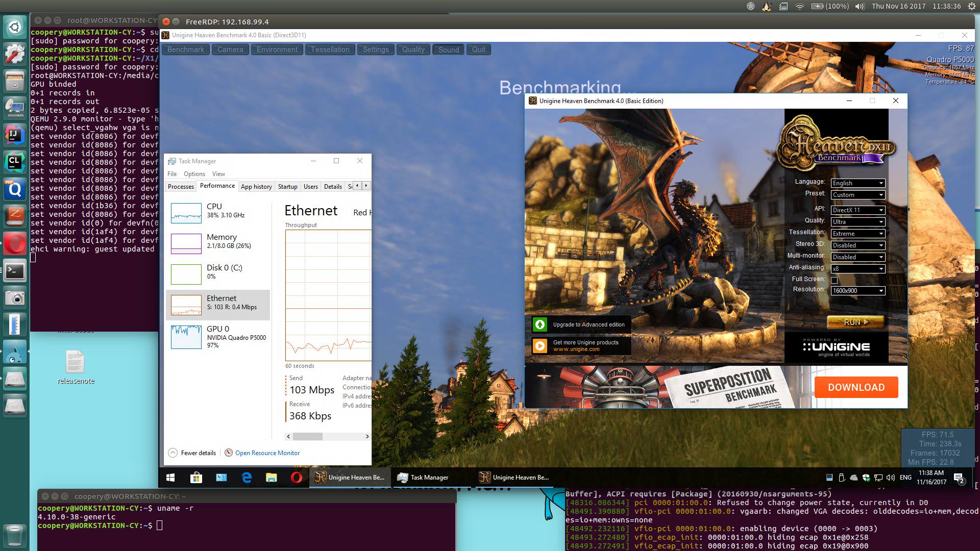The width and height of the screenshot is (980, 551).
Task: Enable the Full Screen checkbox
Action: click(x=835, y=280)
